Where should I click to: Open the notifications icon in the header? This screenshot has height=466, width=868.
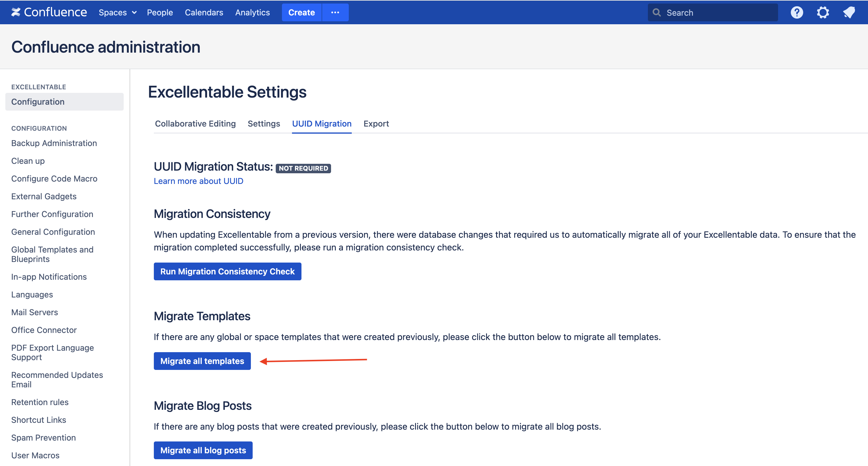[848, 12]
